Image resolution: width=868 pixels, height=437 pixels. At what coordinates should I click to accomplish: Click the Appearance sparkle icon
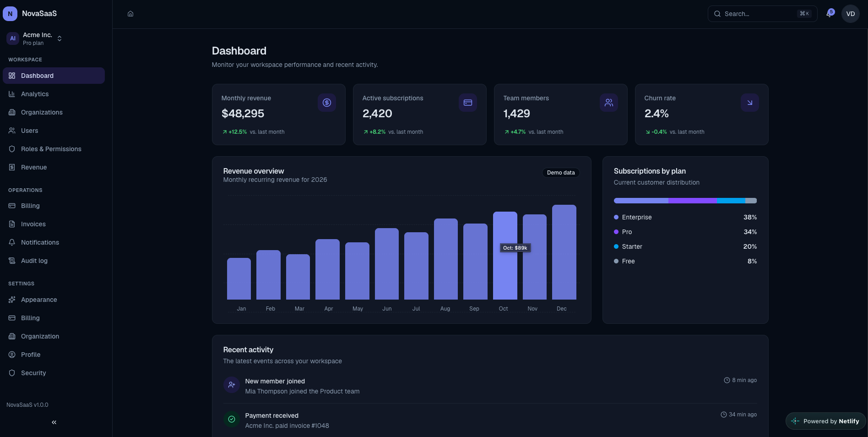click(12, 300)
